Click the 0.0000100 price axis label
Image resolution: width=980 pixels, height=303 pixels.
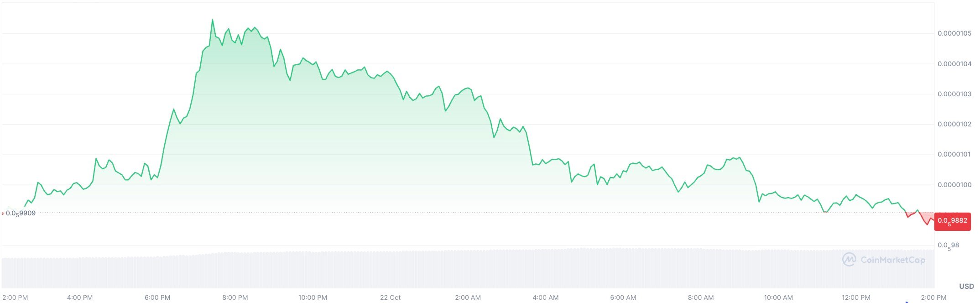[954, 185]
